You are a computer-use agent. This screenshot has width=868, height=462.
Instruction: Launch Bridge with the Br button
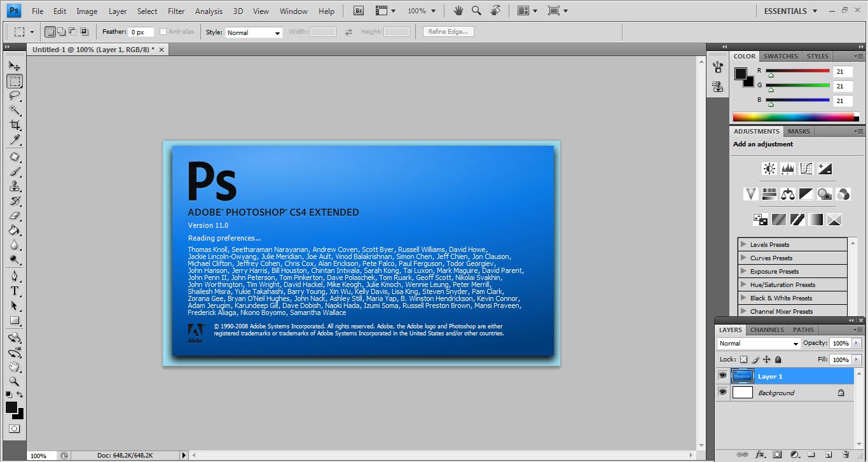point(359,11)
